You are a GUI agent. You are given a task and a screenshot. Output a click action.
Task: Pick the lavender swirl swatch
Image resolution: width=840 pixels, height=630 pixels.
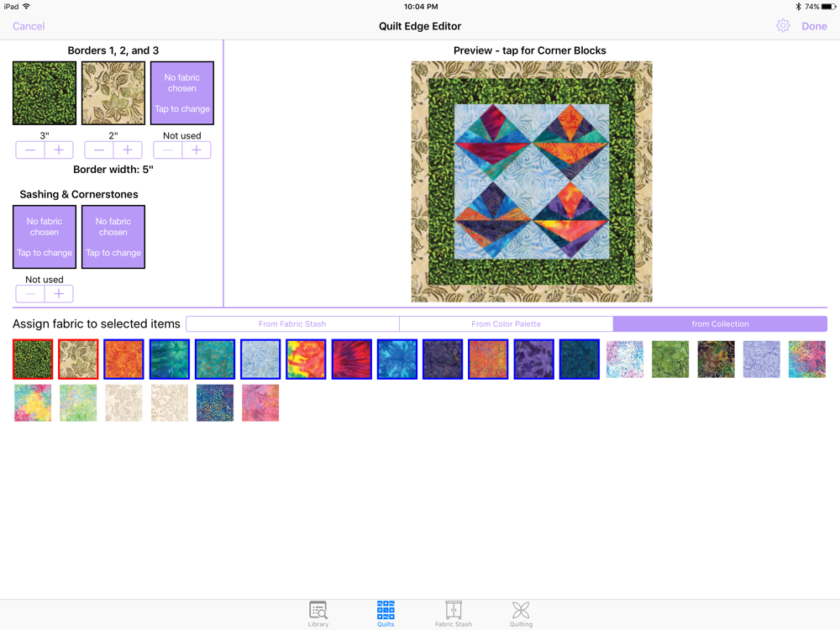click(x=761, y=359)
